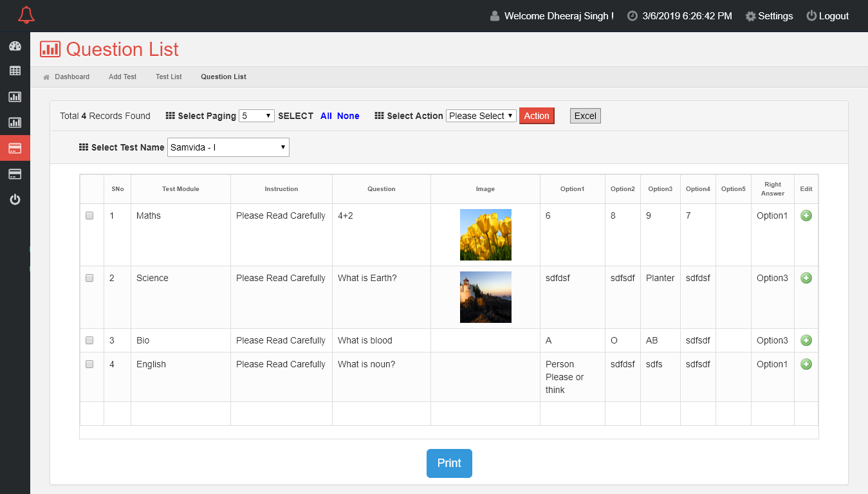This screenshot has width=868, height=494.
Task: Click the red notification bell icon
Action: click(26, 15)
